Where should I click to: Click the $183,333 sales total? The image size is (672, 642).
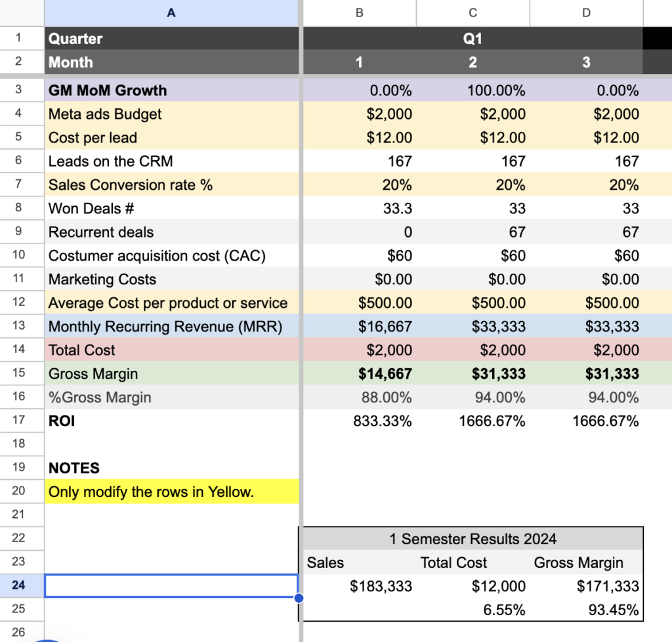click(360, 586)
